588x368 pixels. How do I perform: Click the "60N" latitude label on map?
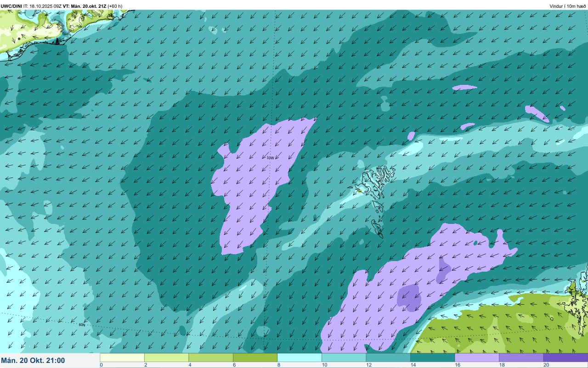click(x=82, y=325)
